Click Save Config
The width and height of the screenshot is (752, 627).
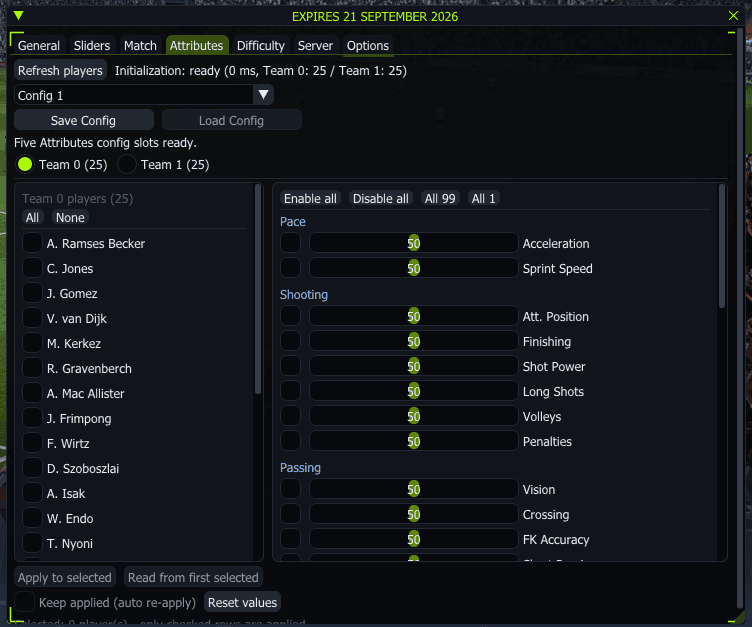pyautogui.click(x=83, y=120)
